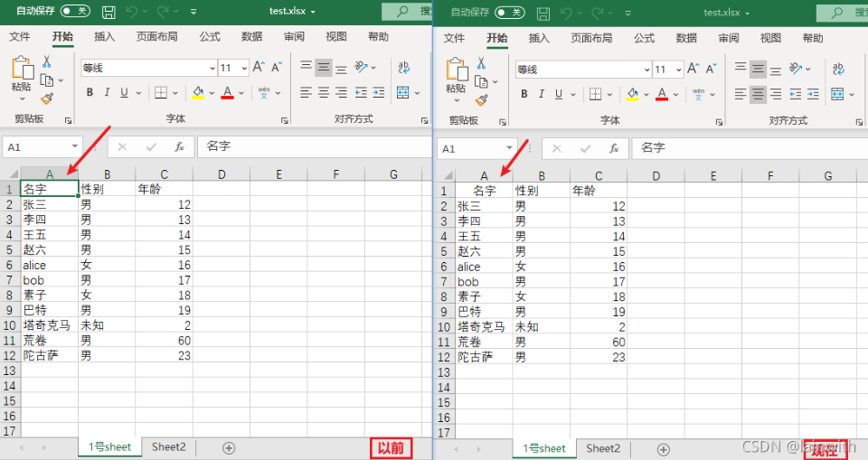Click Cut scissors icon in left window
Image resolution: width=868 pixels, height=460 pixels.
46,61
